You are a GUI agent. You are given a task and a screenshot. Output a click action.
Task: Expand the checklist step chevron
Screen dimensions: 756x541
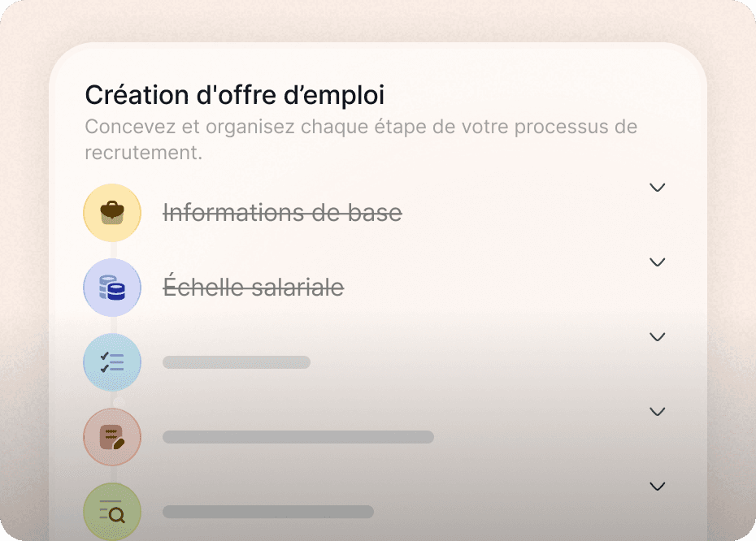[x=657, y=337]
